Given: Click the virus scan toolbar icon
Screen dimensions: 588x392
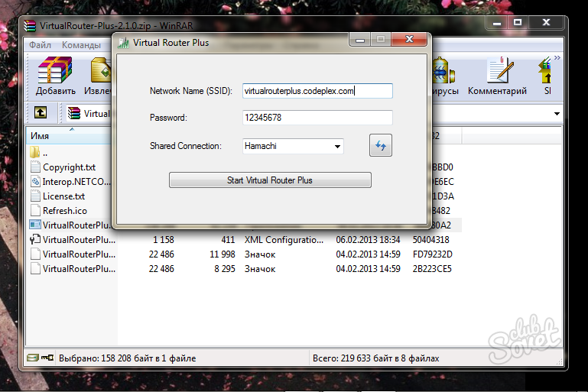Looking at the screenshot, I should [x=442, y=73].
